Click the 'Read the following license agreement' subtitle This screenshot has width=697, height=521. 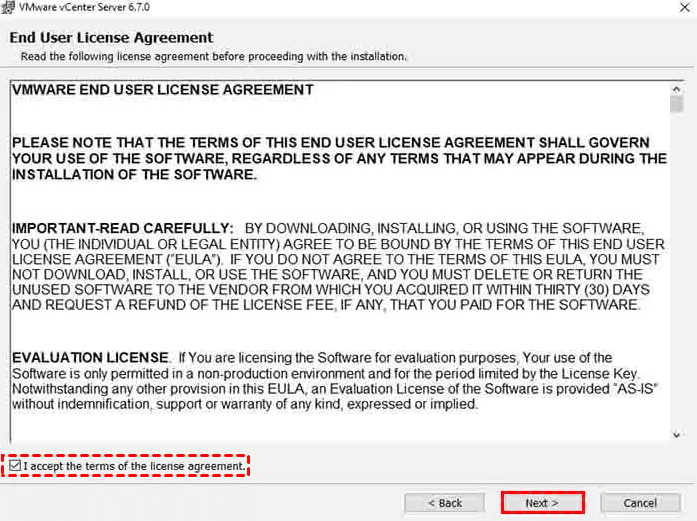coord(214,56)
